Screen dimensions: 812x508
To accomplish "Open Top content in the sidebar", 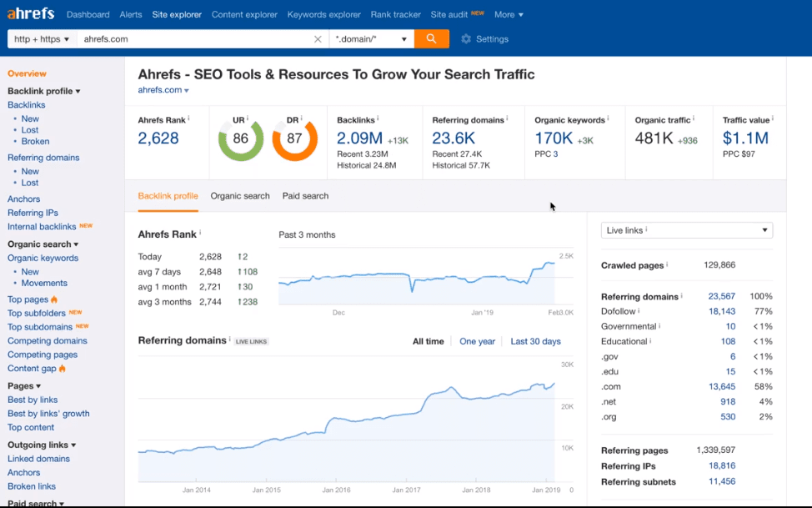I will coord(31,427).
